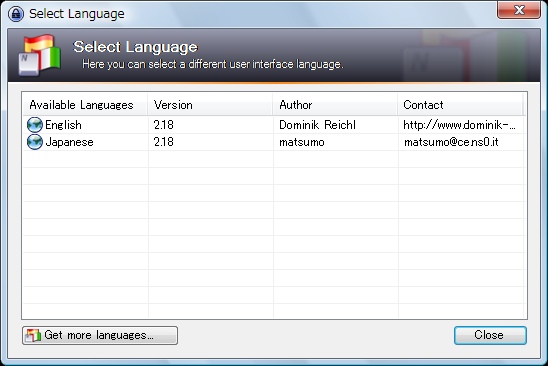Click author Dominik Reichl

click(x=317, y=125)
